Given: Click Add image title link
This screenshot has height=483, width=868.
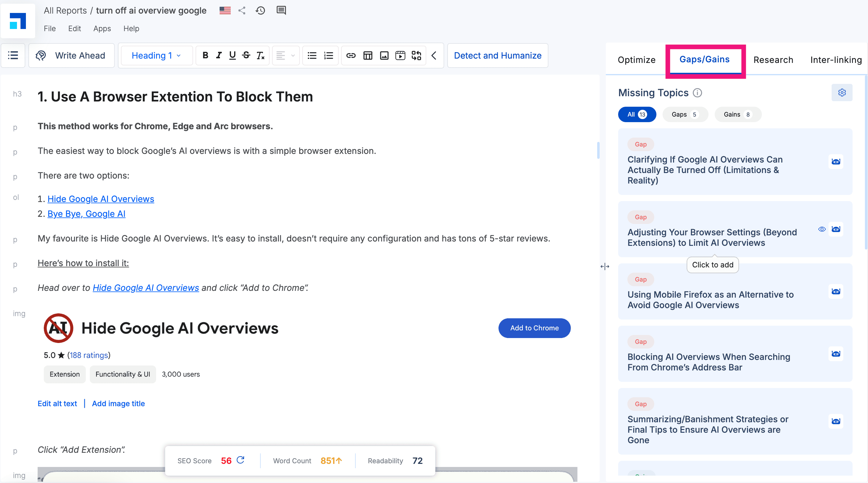Looking at the screenshot, I should coord(118,403).
